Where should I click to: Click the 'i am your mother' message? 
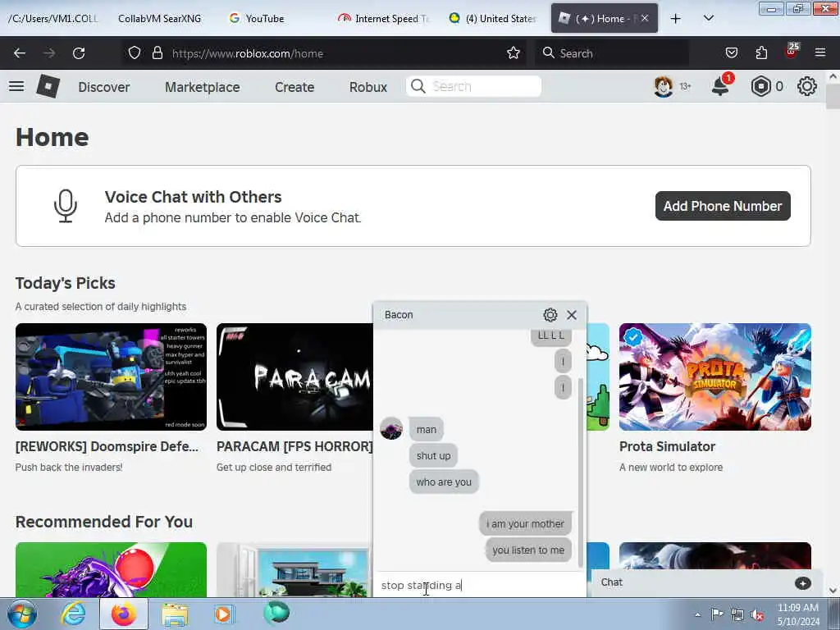coord(525,523)
